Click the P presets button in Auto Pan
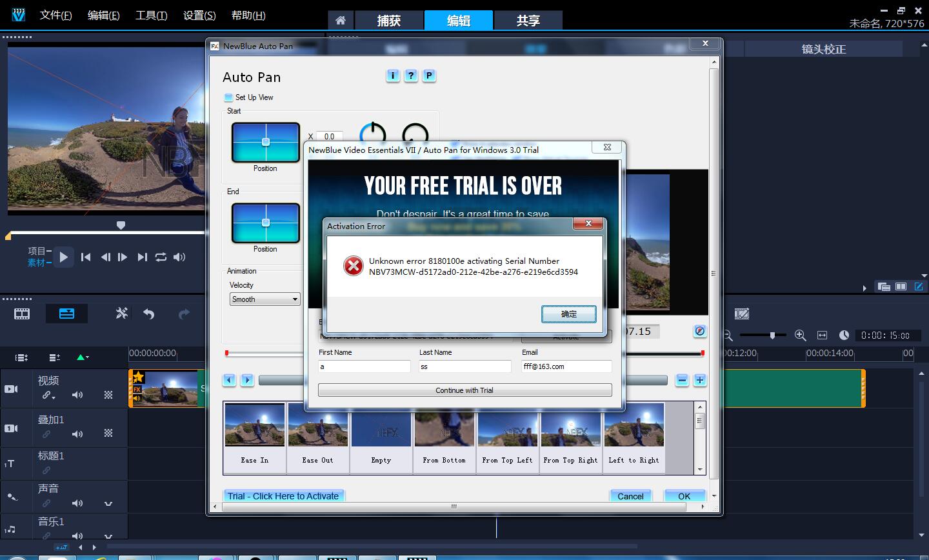Image resolution: width=929 pixels, height=560 pixels. coord(428,75)
